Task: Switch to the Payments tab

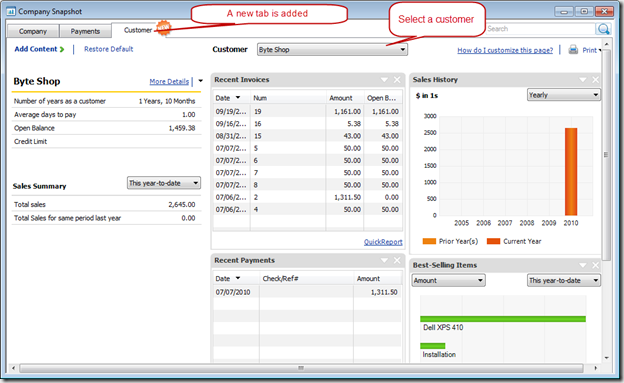Action: (85, 31)
